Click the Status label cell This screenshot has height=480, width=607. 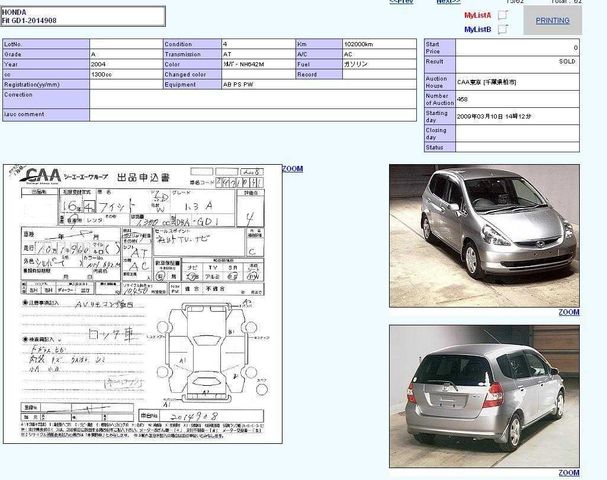(440, 147)
